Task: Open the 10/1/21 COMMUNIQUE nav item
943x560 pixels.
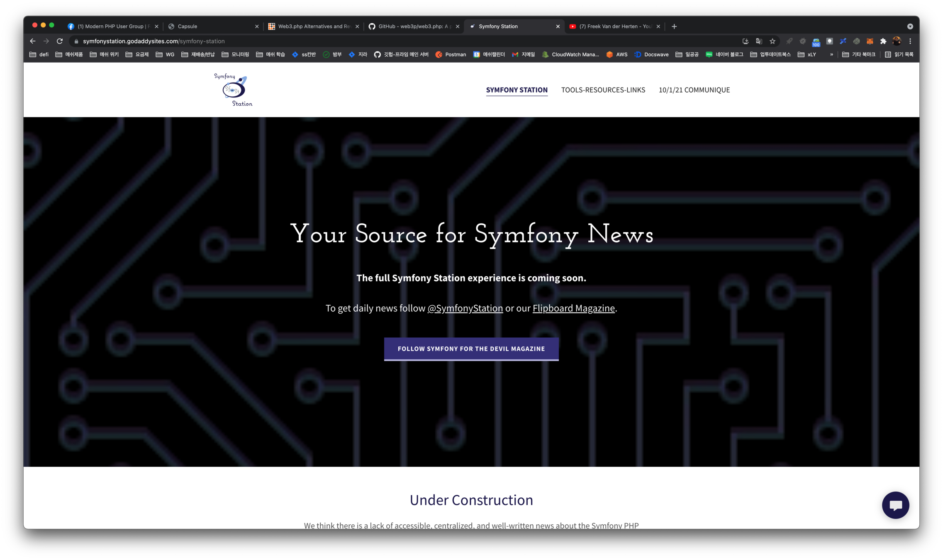Action: tap(694, 90)
